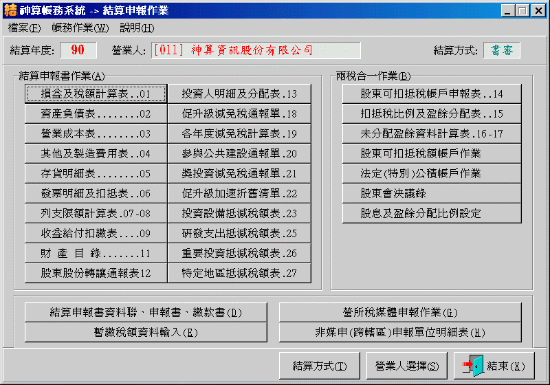The height and width of the screenshot is (385, 550).
Task: Open 資產負債表 ..02 form
Action: pos(96,114)
